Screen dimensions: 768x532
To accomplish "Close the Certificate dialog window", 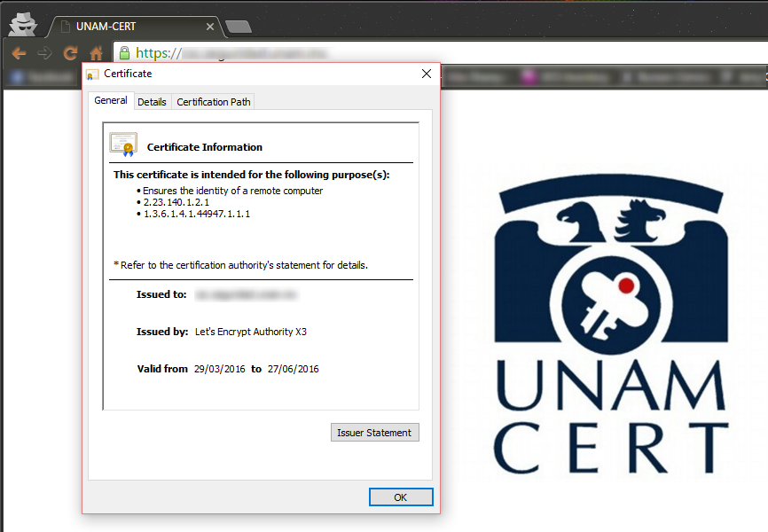I will click(x=427, y=74).
